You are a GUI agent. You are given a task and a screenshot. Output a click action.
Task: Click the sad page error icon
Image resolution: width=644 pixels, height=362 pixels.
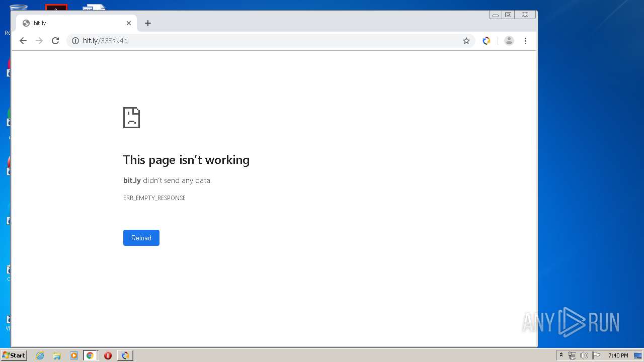[131, 118]
